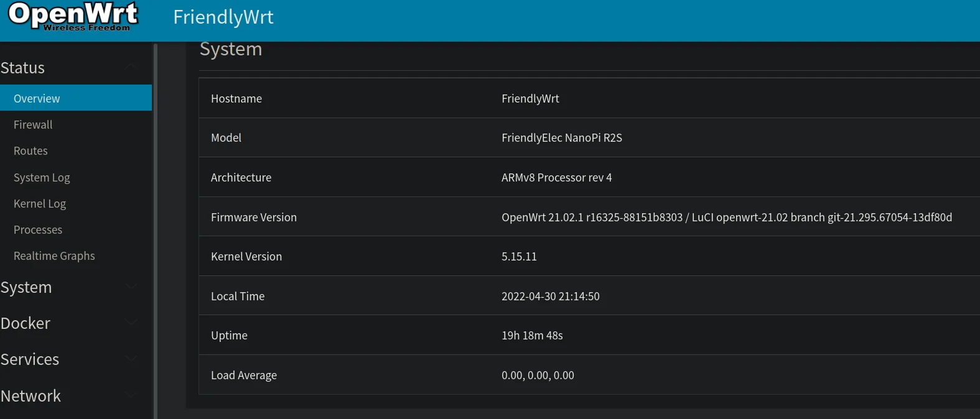Image resolution: width=980 pixels, height=419 pixels.
Task: Expand the Docker menu section
Action: pyautogui.click(x=68, y=323)
